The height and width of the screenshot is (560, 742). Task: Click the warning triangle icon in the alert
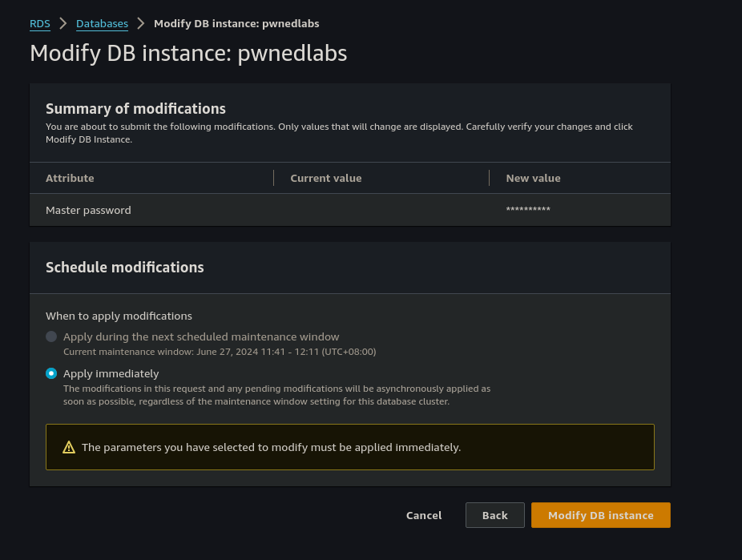(68, 447)
